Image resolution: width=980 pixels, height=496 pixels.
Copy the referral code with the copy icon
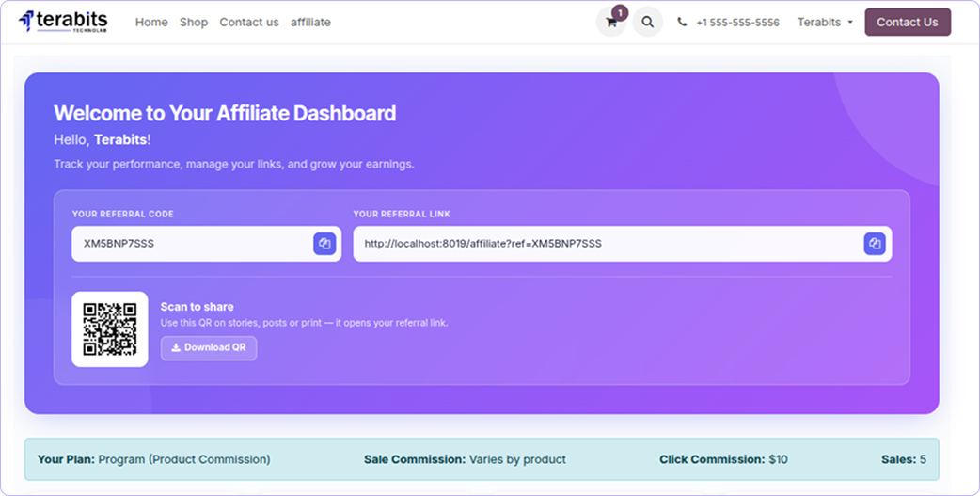324,244
